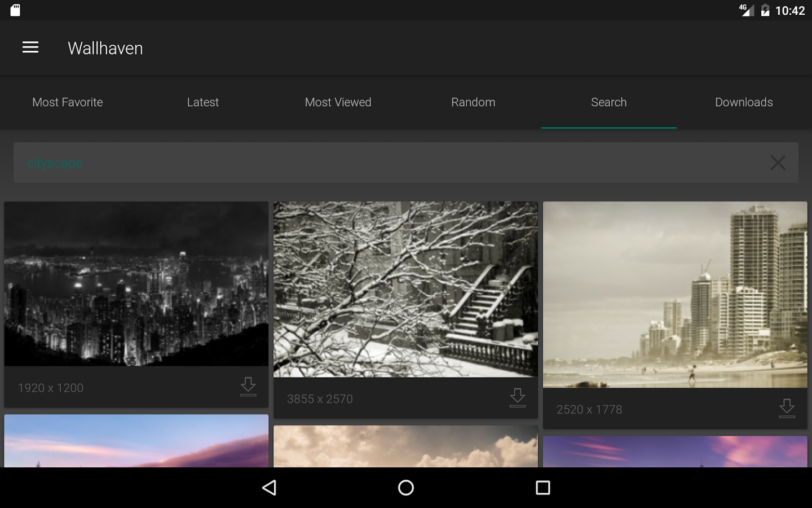This screenshot has width=812, height=508.
Task: Open the night skyline wallpaper thumbnail
Action: (x=136, y=284)
